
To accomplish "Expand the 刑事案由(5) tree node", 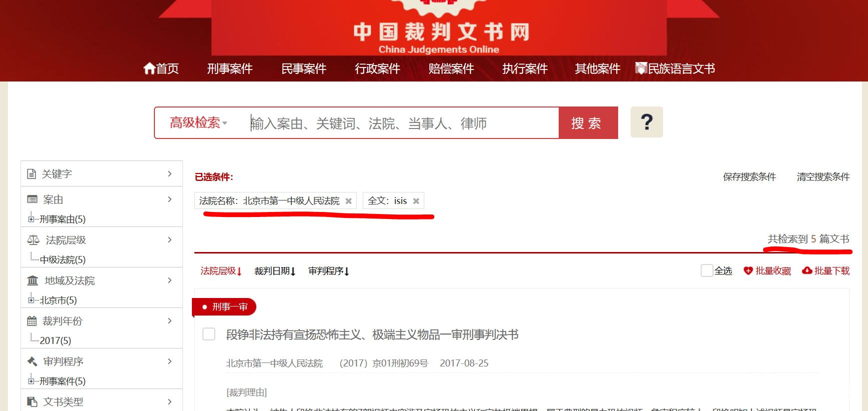I will [31, 219].
